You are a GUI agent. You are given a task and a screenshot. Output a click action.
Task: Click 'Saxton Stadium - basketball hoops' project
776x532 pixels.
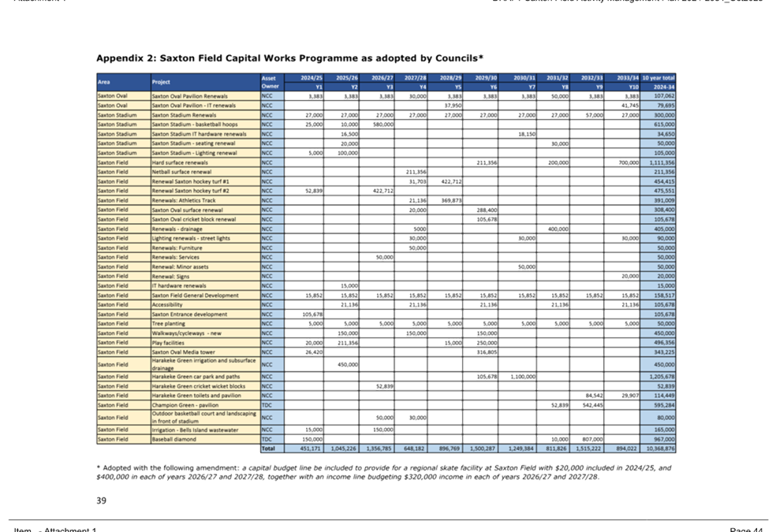click(205, 125)
